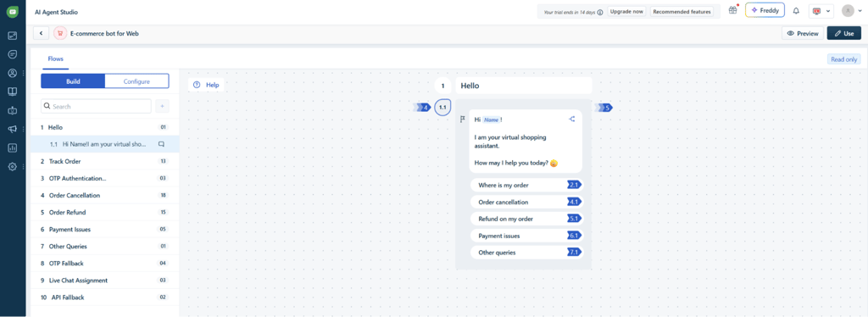Image resolution: width=868 pixels, height=317 pixels.
Task: Open the dashboard icon in left sidebar
Action: pos(12,36)
